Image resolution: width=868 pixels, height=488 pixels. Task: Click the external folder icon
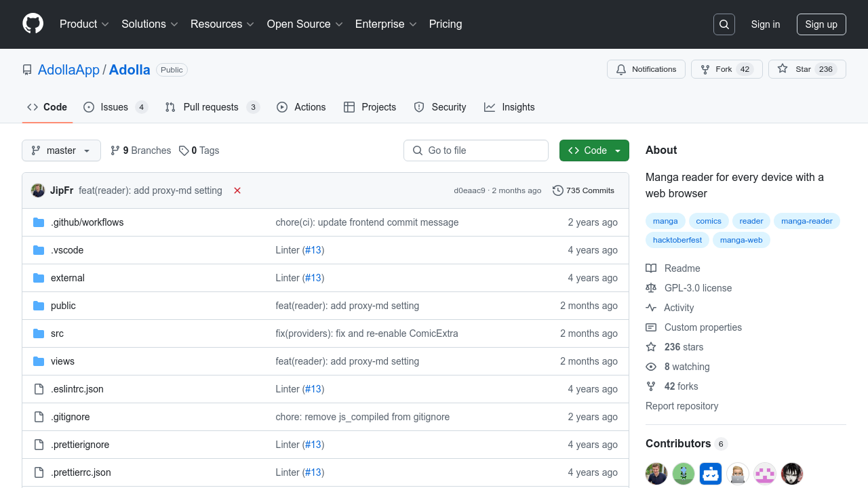[39, 278]
